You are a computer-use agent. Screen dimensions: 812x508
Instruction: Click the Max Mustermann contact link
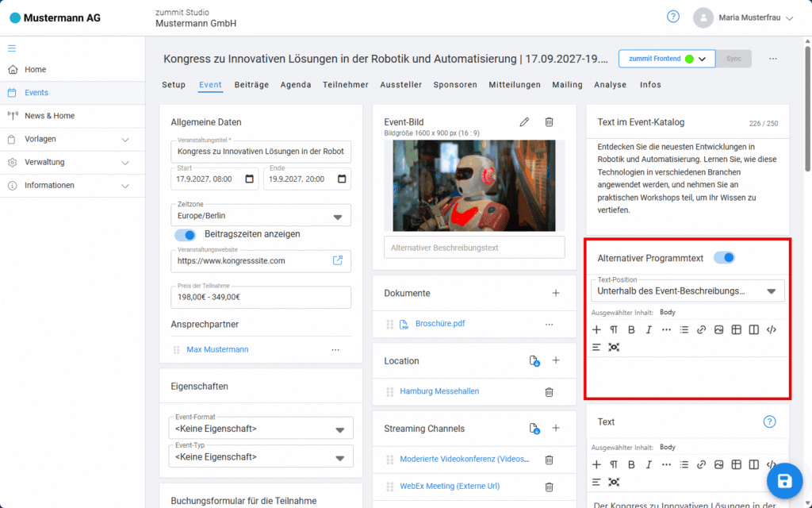218,349
